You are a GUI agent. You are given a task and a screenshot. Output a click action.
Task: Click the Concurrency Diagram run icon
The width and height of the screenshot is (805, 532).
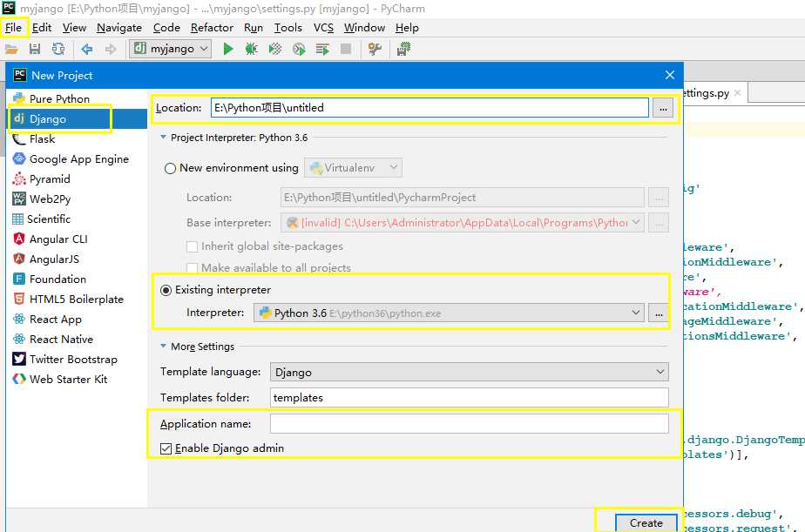[x=322, y=50]
